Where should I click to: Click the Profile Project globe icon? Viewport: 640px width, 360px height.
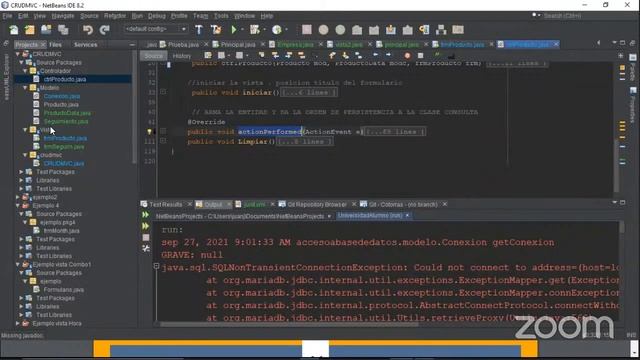point(277,30)
